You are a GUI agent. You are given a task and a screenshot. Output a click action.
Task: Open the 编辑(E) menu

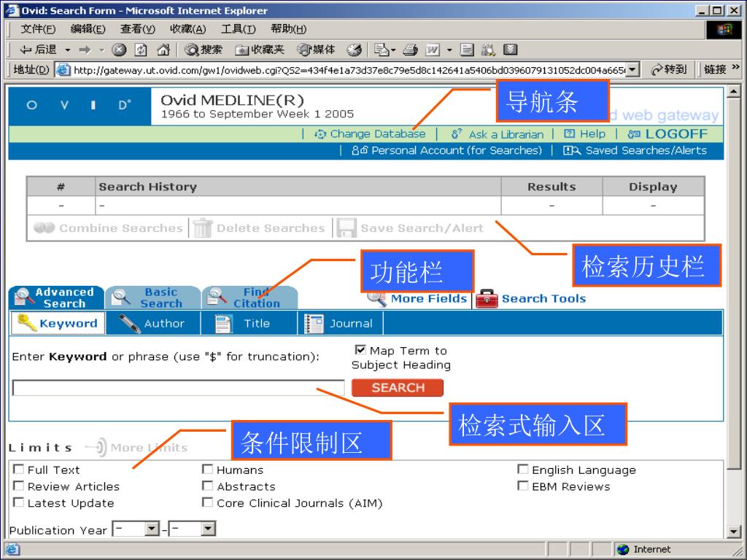(x=88, y=29)
